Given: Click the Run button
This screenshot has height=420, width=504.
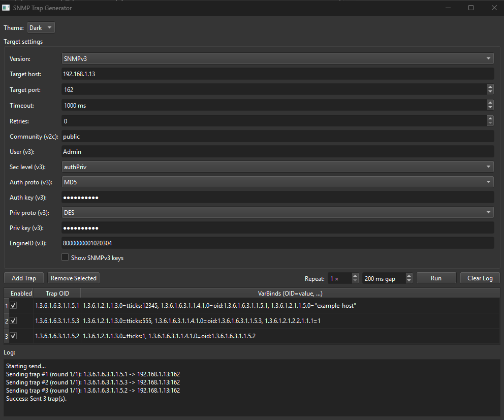Looking at the screenshot, I should [436, 278].
